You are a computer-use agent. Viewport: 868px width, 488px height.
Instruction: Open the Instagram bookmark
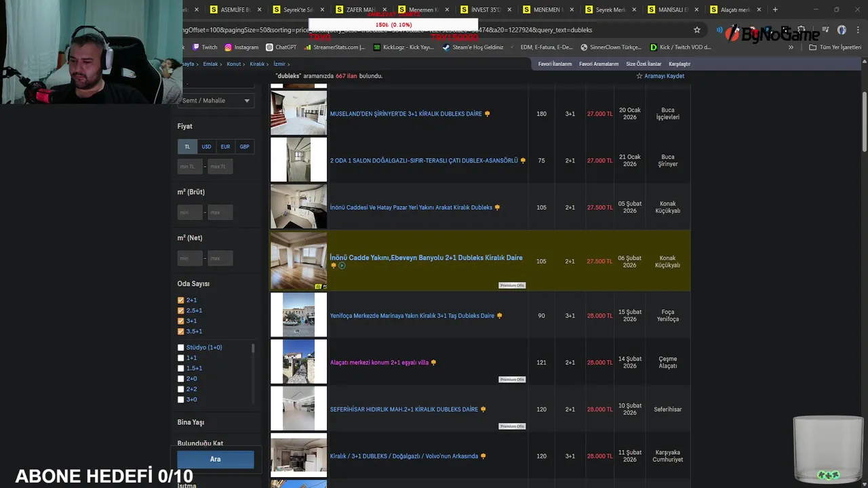point(241,47)
